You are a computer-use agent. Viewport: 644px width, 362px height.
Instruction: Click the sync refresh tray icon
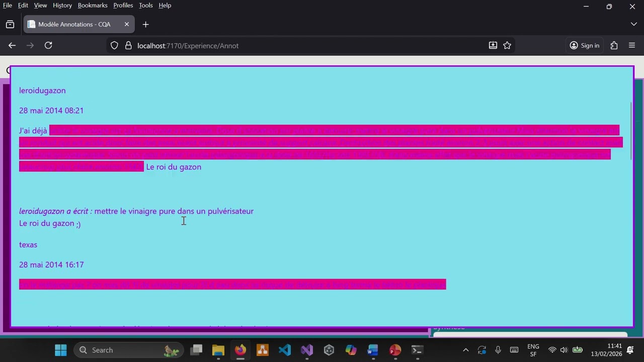[482, 350]
